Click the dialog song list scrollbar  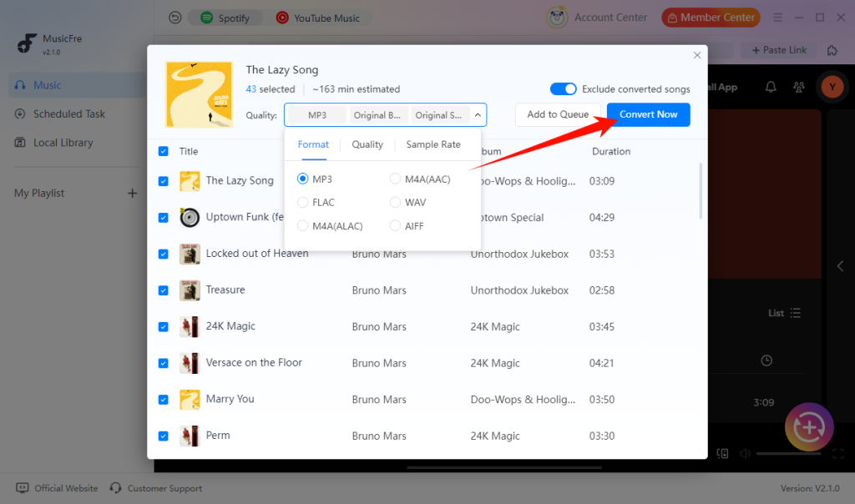701,191
